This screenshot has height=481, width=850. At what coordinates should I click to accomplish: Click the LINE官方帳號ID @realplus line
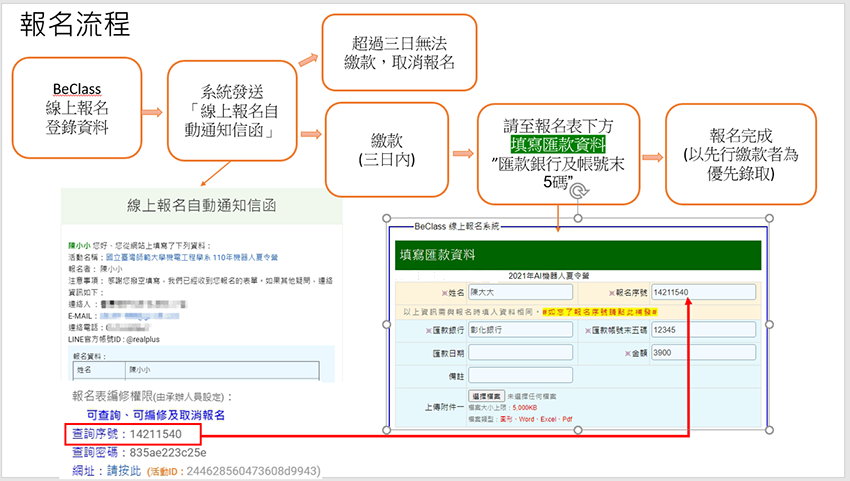[x=114, y=339]
